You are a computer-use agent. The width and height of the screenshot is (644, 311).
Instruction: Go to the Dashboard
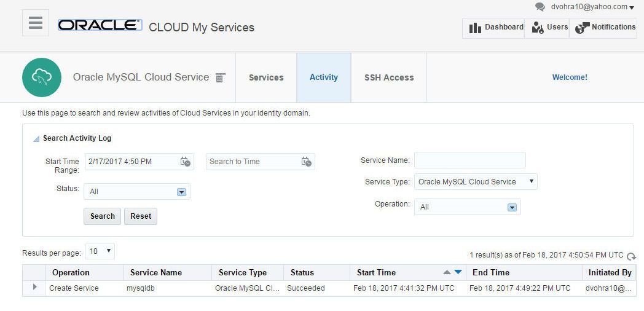pos(493,28)
